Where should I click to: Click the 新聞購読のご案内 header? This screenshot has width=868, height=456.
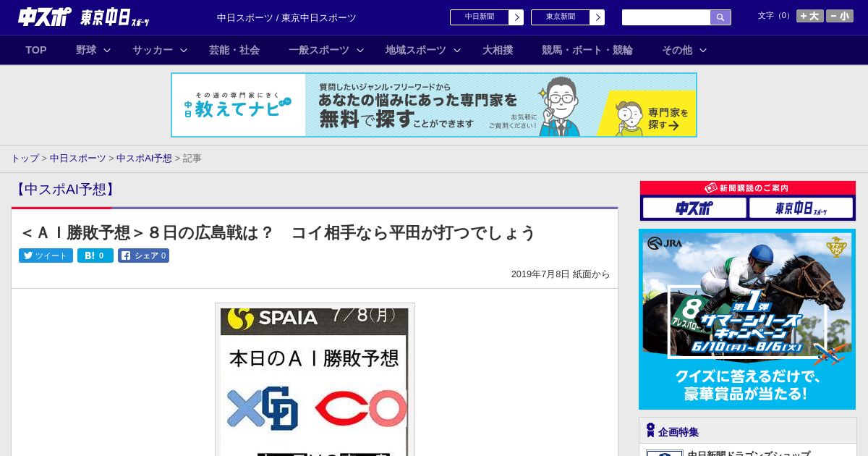748,187
